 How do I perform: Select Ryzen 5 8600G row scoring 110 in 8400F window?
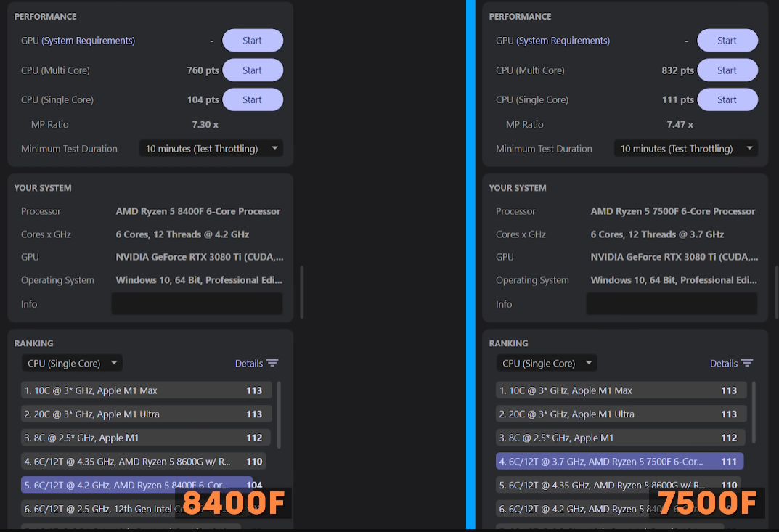[144, 462]
